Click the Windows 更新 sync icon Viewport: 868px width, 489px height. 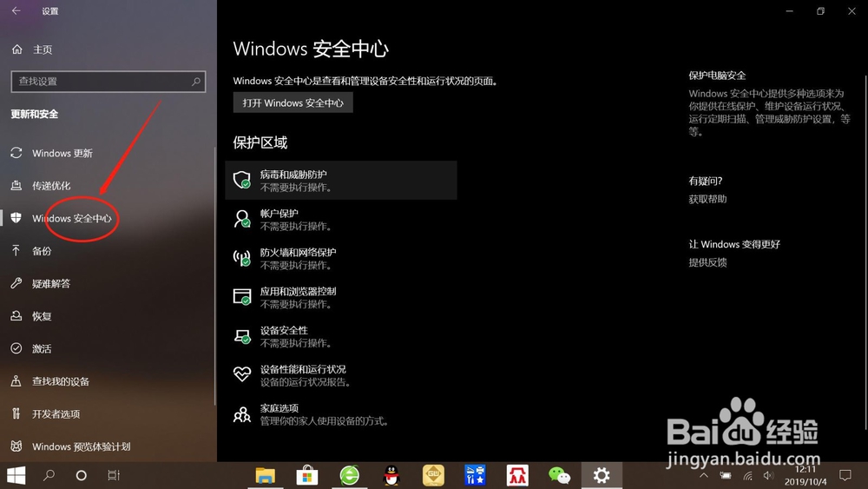point(16,153)
